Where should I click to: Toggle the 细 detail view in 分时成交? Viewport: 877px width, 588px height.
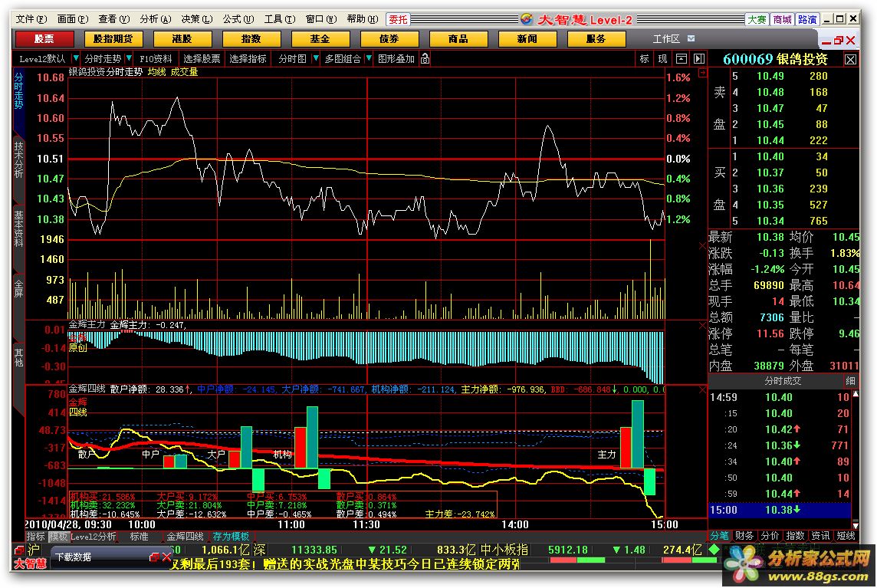850,381
